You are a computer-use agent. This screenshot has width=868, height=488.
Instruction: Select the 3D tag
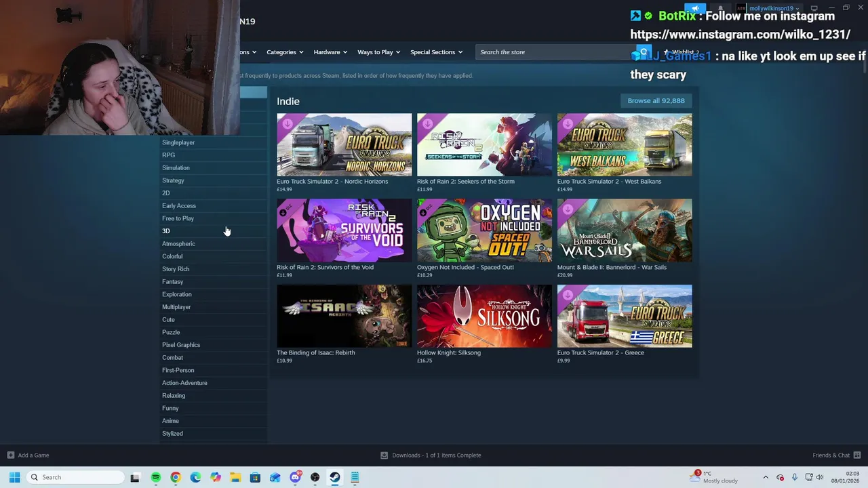click(x=213, y=231)
